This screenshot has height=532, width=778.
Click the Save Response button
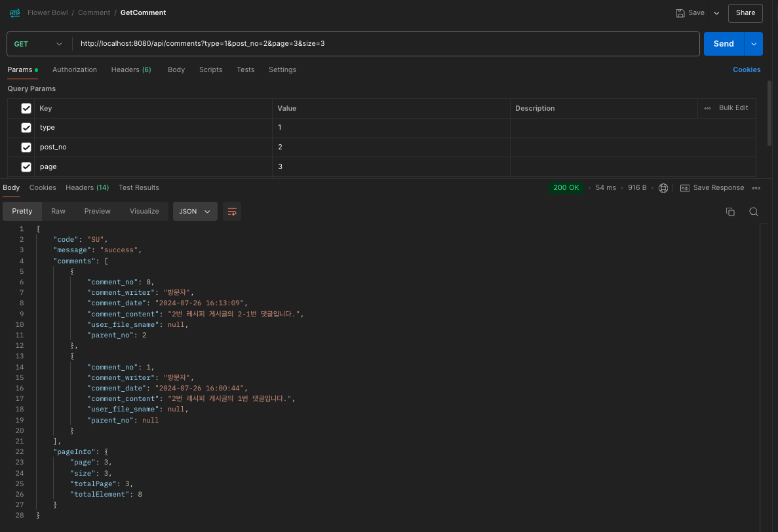click(x=712, y=187)
